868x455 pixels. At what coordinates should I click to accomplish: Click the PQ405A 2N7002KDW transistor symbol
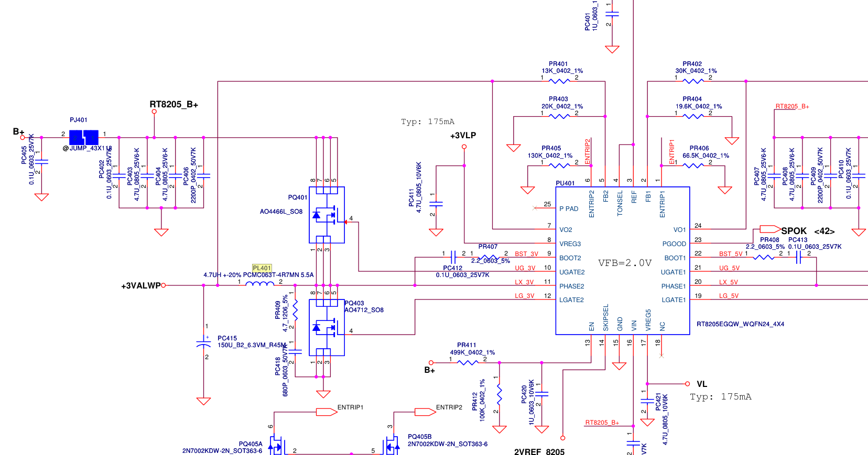click(x=277, y=446)
